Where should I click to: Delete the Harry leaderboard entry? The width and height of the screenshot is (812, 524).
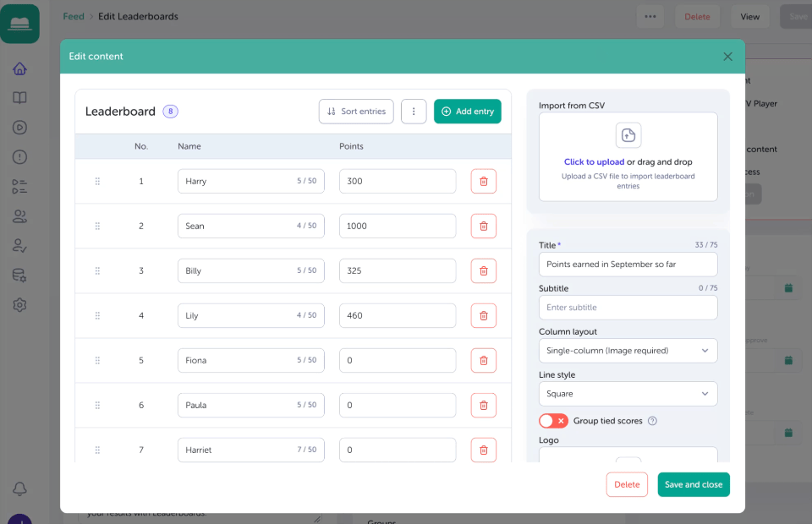(x=483, y=181)
